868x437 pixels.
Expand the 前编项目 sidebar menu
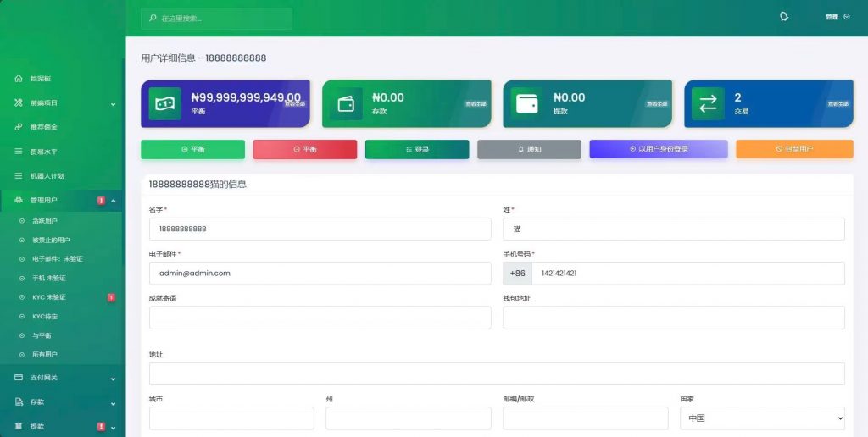[113, 103]
